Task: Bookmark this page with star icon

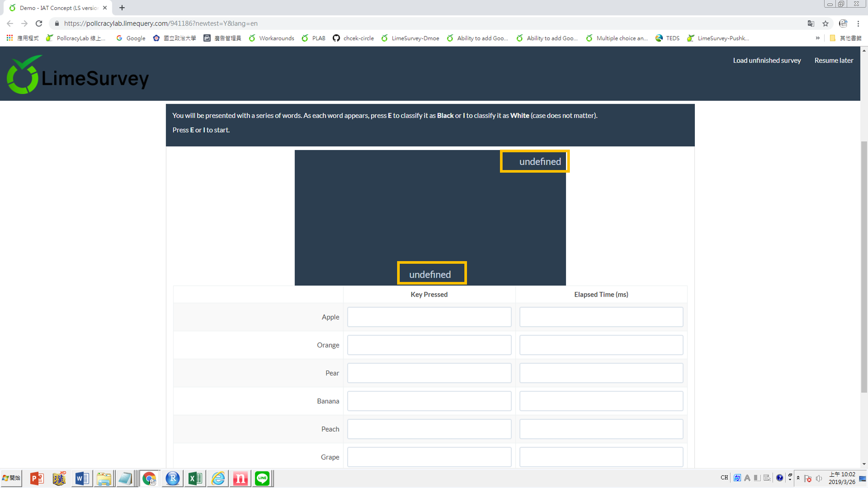Action: point(825,23)
